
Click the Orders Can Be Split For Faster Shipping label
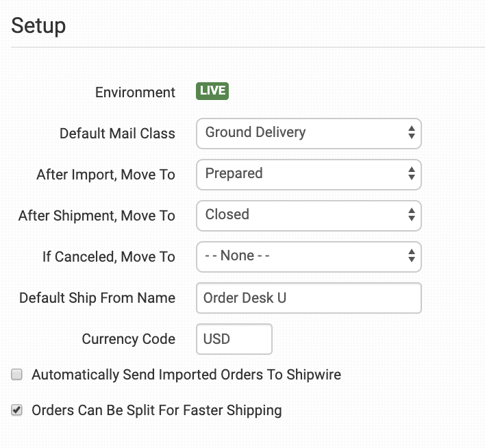pos(156,410)
